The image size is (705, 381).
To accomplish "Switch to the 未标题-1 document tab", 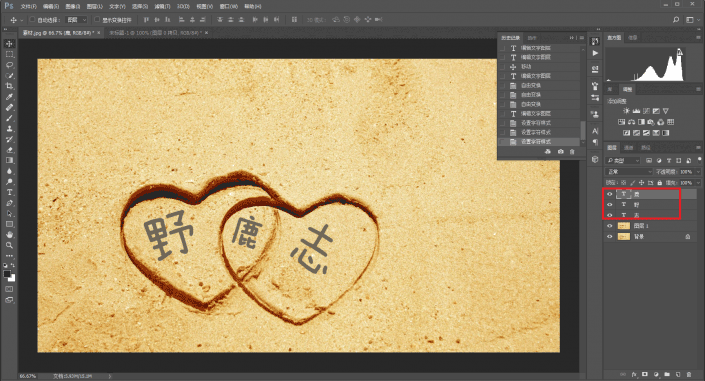I will [155, 33].
